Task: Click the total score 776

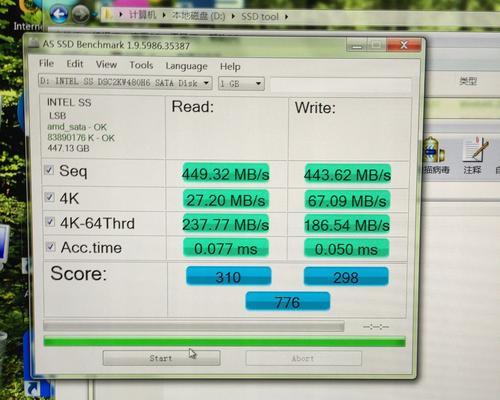Action: pyautogui.click(x=288, y=302)
